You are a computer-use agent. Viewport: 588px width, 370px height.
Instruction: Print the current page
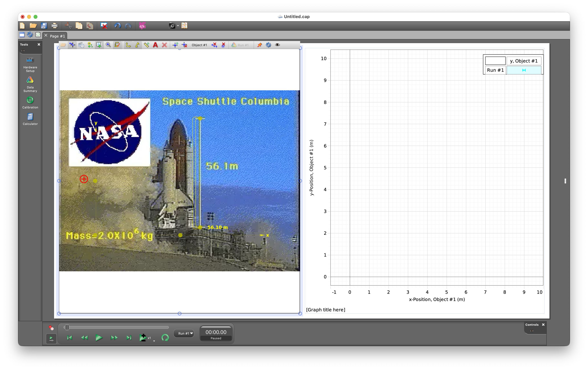point(54,26)
